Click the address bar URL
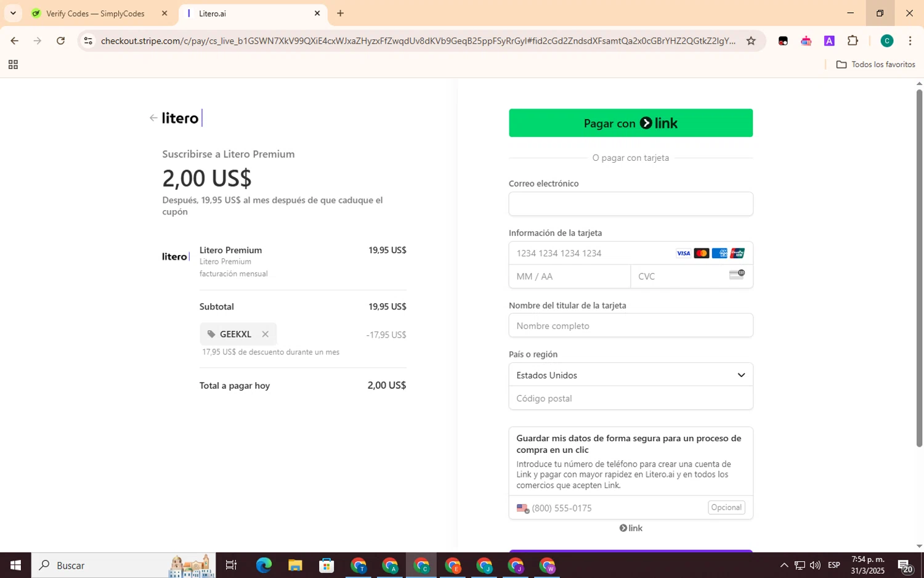Viewport: 924px width, 578px height. tap(418, 41)
